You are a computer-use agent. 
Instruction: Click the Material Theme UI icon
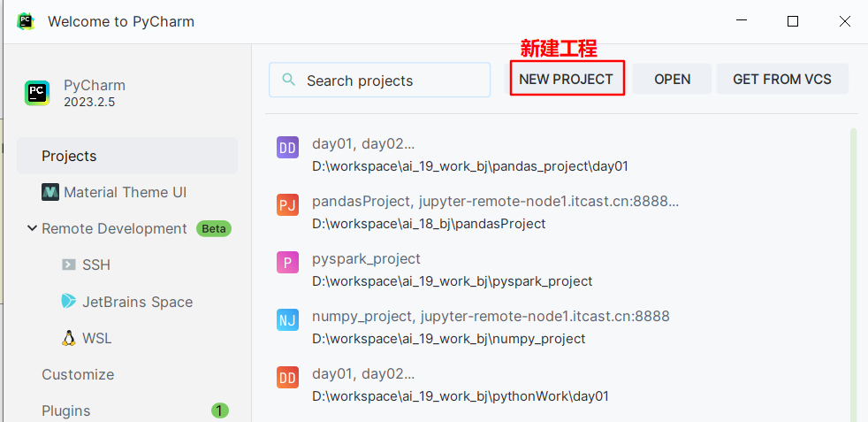tap(50, 192)
